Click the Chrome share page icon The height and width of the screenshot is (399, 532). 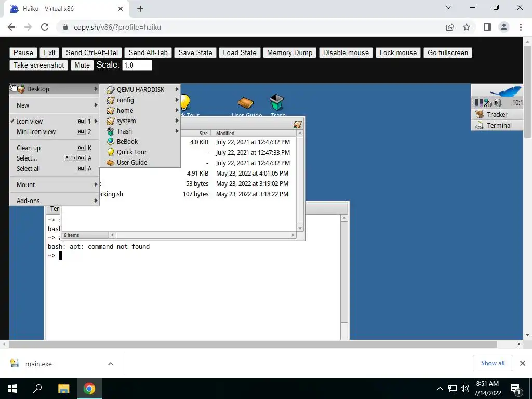[x=450, y=27]
